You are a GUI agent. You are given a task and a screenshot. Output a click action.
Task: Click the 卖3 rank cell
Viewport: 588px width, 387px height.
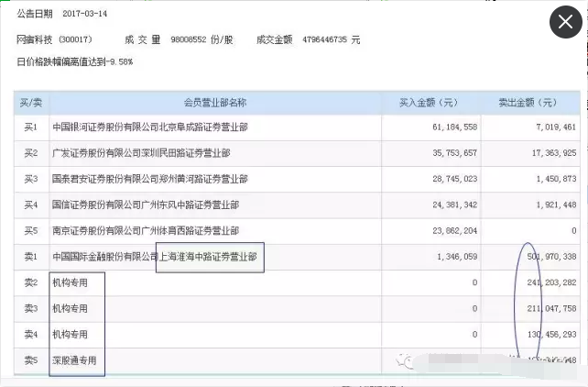point(31,308)
